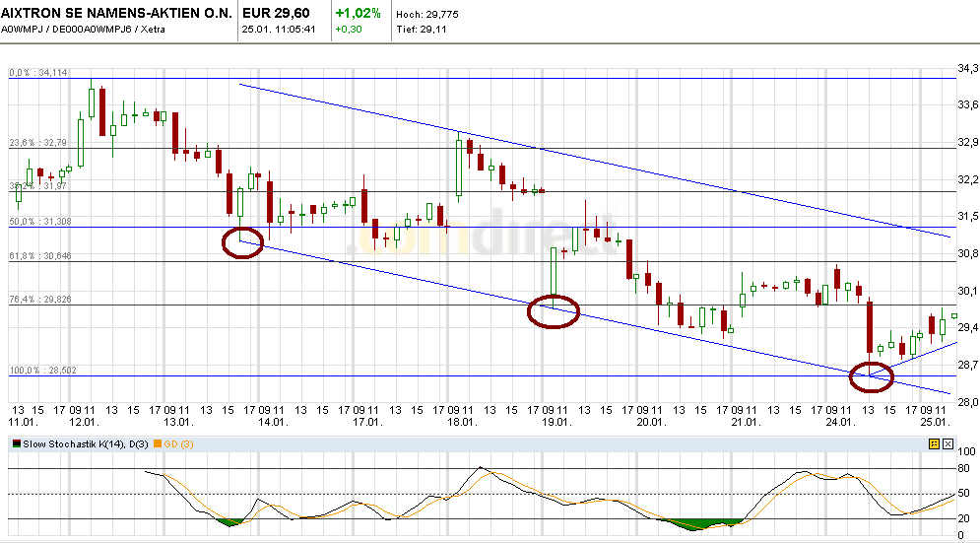The width and height of the screenshot is (980, 543).
Task: Click the '19.01.' date label on time axis
Action: pos(556,422)
